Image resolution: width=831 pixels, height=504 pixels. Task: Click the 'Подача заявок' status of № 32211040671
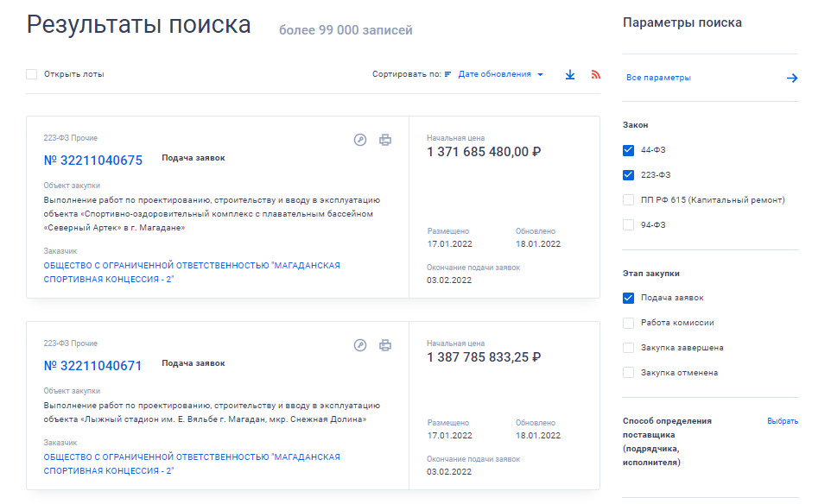[x=193, y=363]
